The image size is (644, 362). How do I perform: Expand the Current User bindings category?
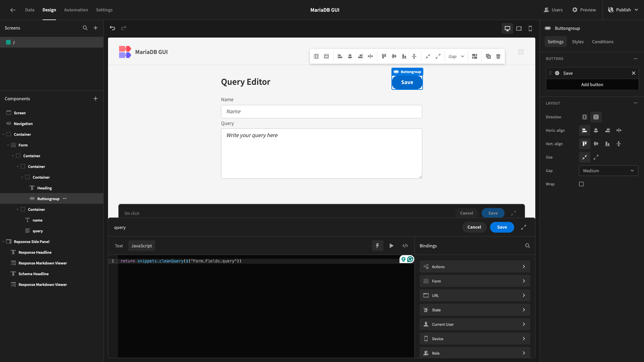coord(475,324)
